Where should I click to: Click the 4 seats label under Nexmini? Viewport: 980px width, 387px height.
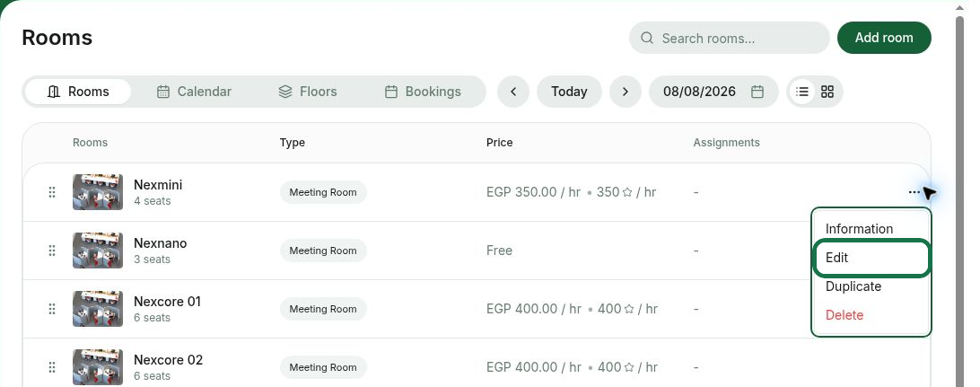pos(153,201)
